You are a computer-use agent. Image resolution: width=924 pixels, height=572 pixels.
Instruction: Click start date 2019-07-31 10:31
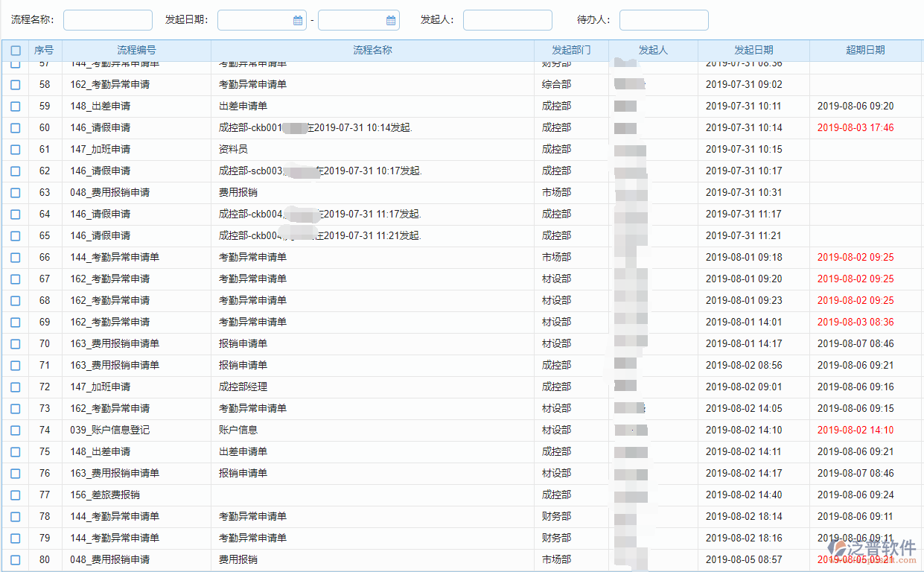(x=744, y=193)
